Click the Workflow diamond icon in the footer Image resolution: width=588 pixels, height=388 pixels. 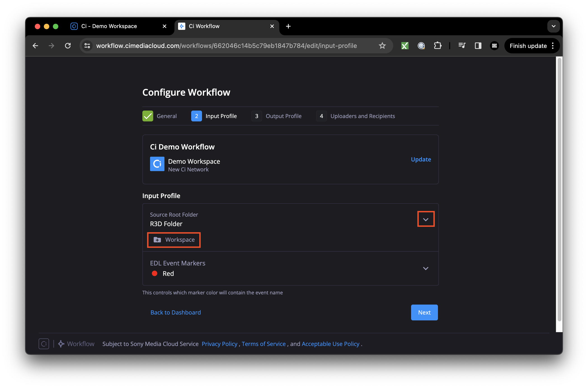coord(61,344)
